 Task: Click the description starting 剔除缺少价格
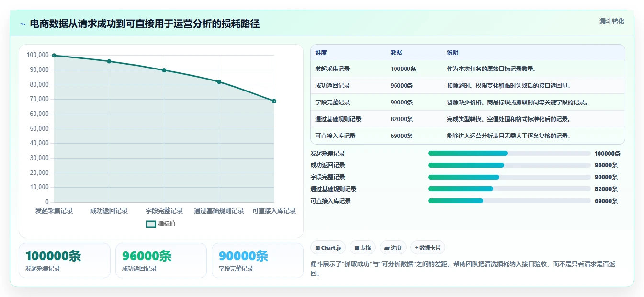click(518, 103)
